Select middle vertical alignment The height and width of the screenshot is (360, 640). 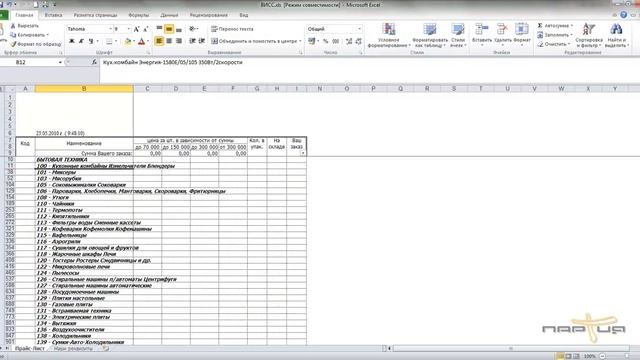[x=169, y=29]
